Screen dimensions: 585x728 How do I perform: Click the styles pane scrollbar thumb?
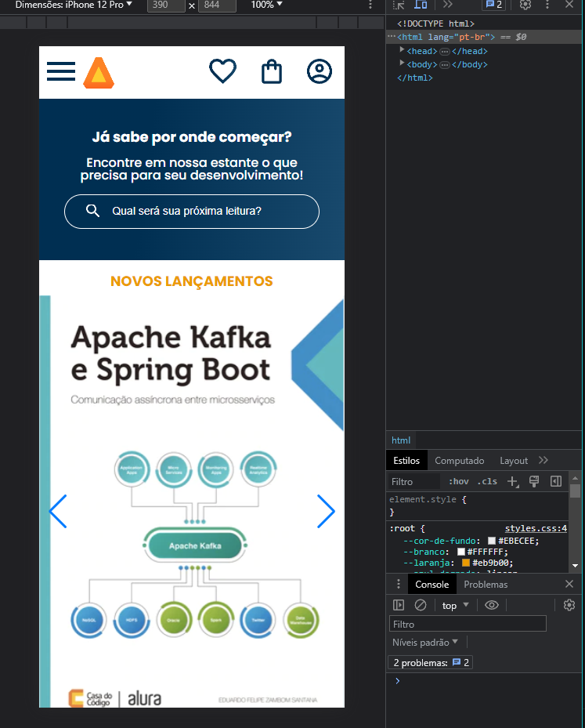tap(576, 491)
